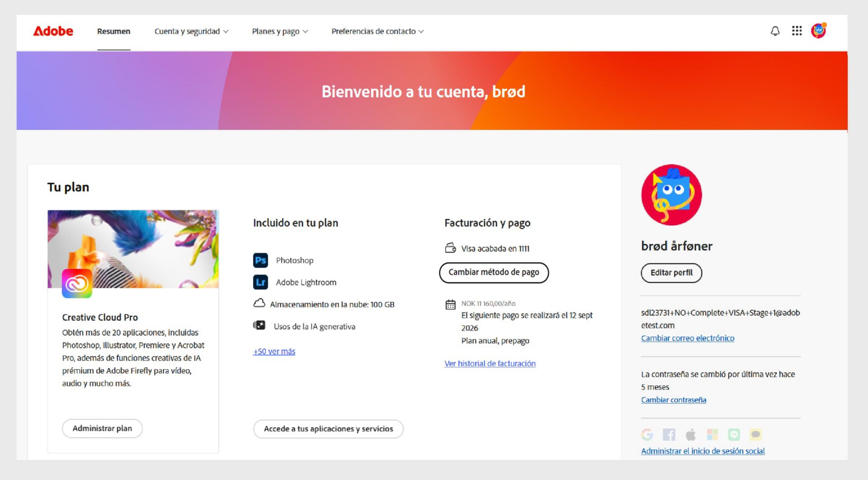
Task: Open the Photoshop app icon
Action: pyautogui.click(x=260, y=260)
